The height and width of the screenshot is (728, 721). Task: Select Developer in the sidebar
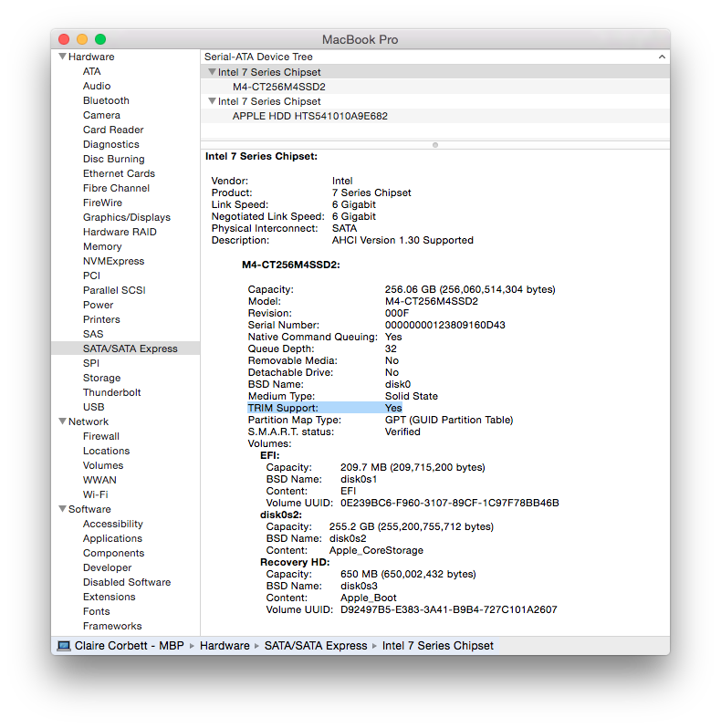tap(107, 567)
